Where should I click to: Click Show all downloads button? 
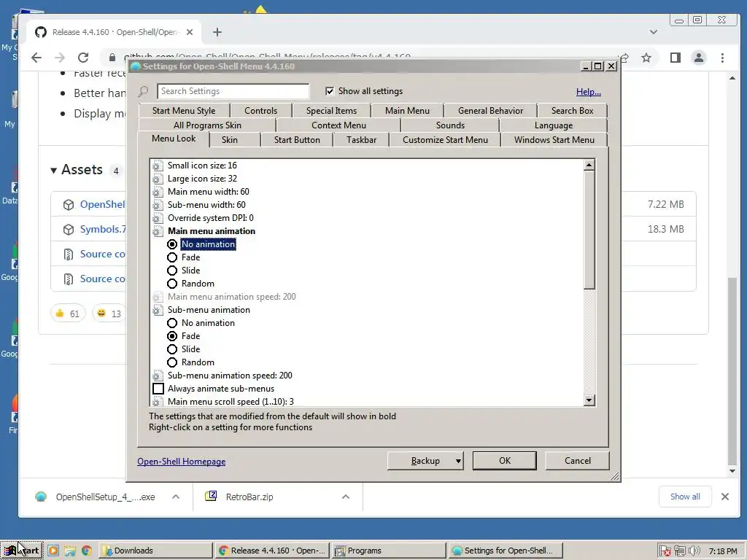(685, 497)
